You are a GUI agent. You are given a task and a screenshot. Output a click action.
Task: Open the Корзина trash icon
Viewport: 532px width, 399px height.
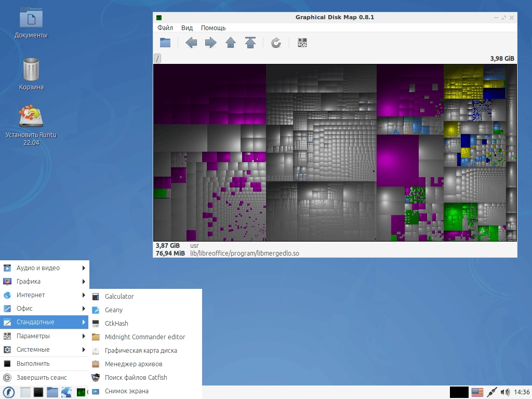(31, 74)
